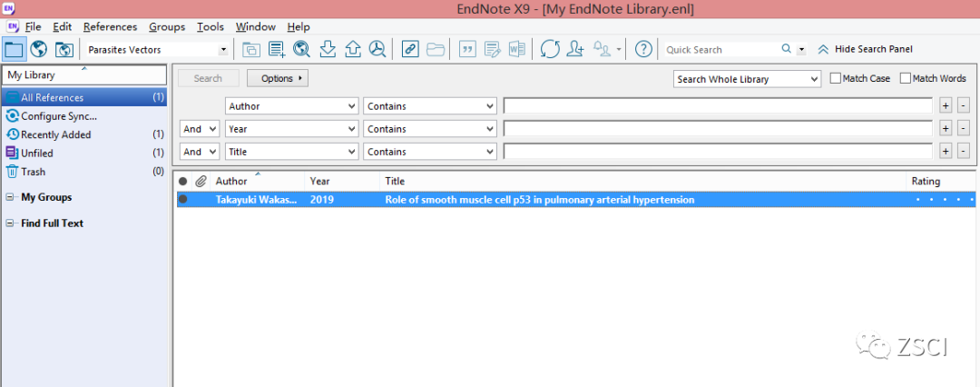
Task: Click Format Bibliography icon
Action: [x=493, y=49]
